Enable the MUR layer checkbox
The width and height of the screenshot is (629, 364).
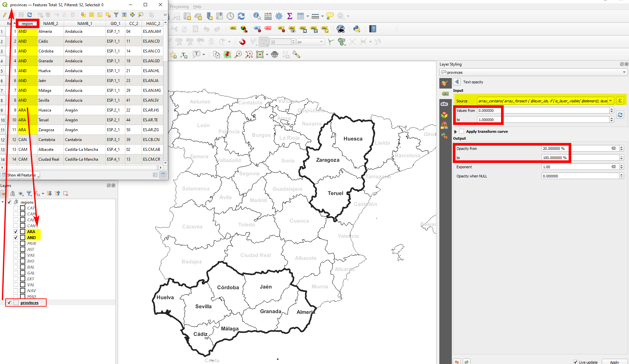point(16,243)
